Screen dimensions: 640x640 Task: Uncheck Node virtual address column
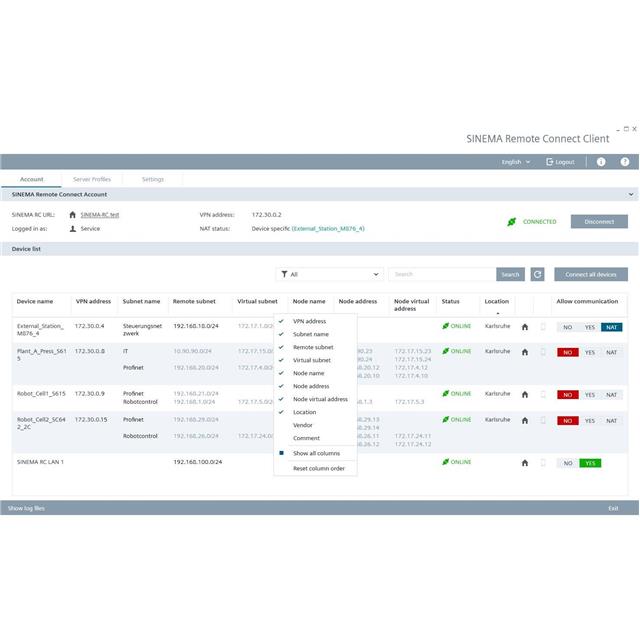(319, 399)
